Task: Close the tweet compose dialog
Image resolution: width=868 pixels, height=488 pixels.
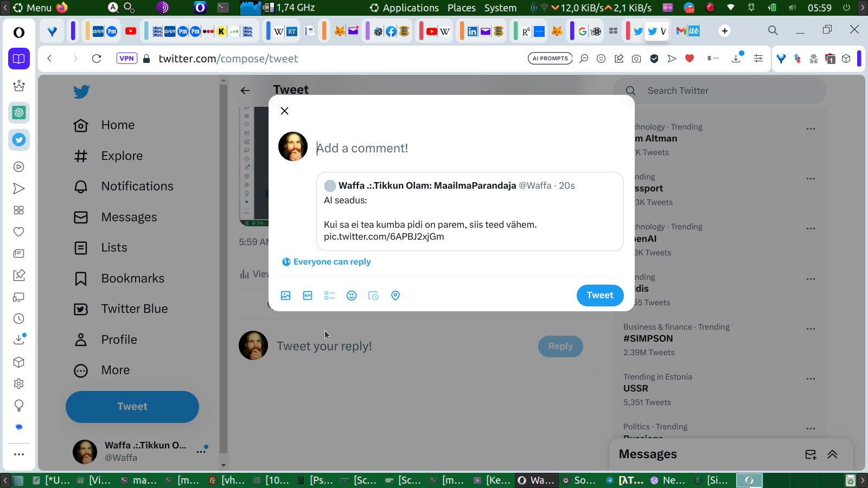Action: 284,111
